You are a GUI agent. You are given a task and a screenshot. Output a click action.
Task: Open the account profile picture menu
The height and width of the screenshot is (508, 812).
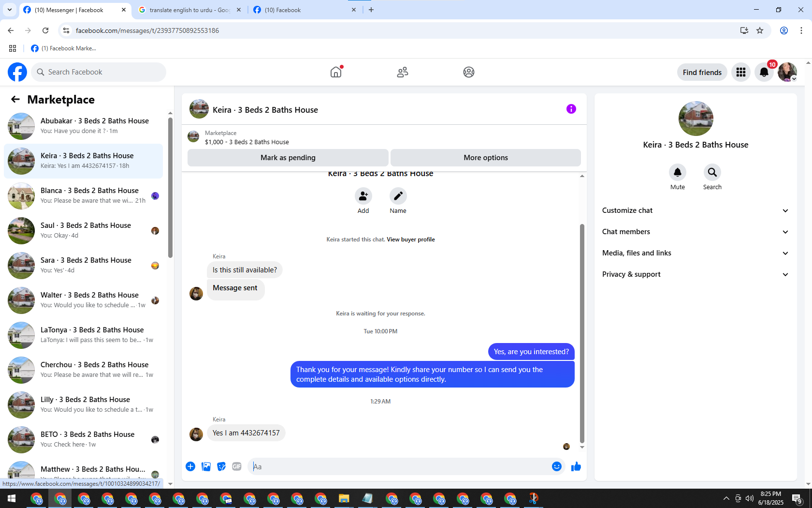point(787,72)
